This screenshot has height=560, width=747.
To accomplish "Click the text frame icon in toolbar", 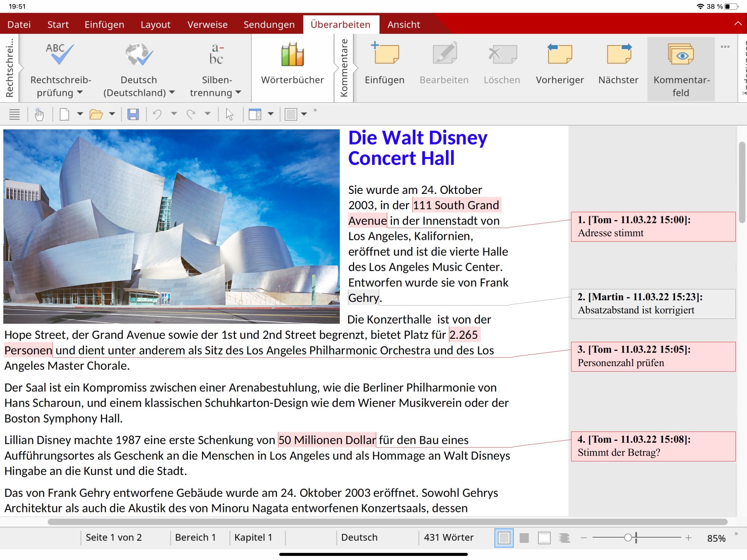I will (291, 114).
